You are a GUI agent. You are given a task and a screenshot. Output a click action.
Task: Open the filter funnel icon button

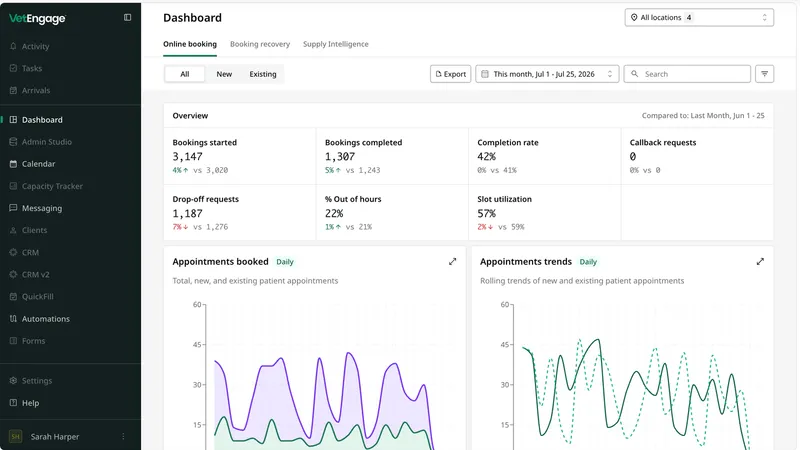[764, 74]
